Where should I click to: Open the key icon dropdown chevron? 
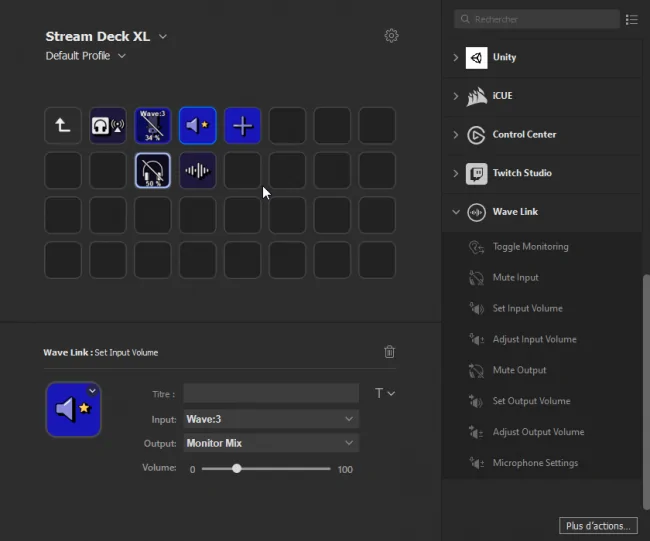pyautogui.click(x=92, y=391)
